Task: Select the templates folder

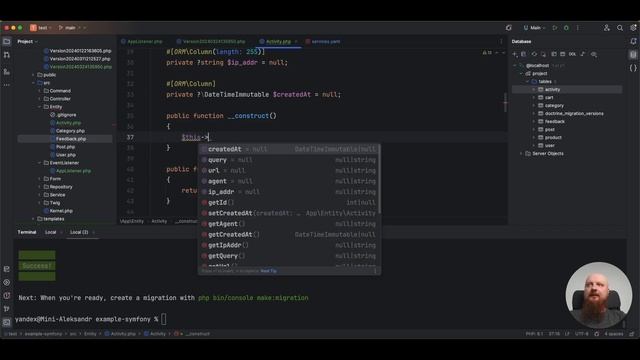Action: (x=53, y=219)
